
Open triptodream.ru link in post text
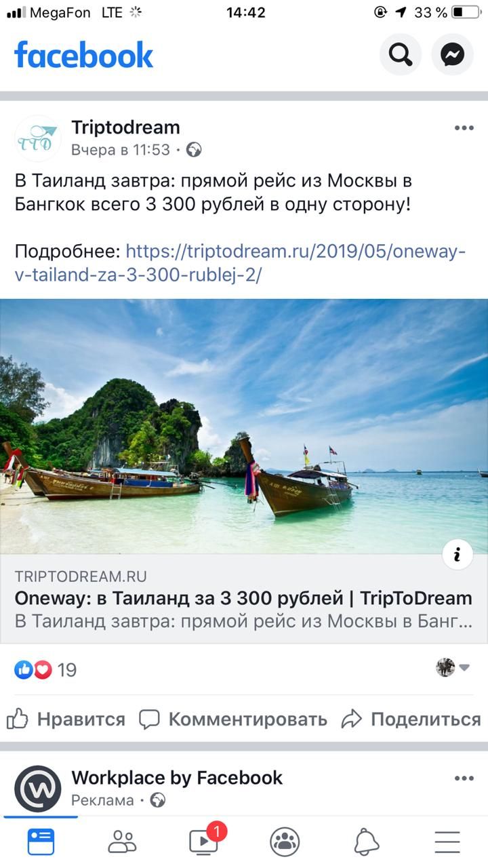click(x=241, y=264)
